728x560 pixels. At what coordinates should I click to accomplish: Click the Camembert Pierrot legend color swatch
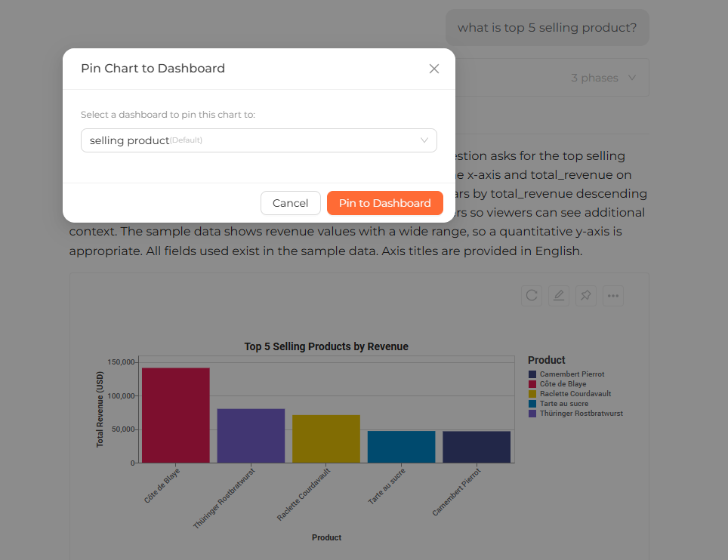click(532, 374)
